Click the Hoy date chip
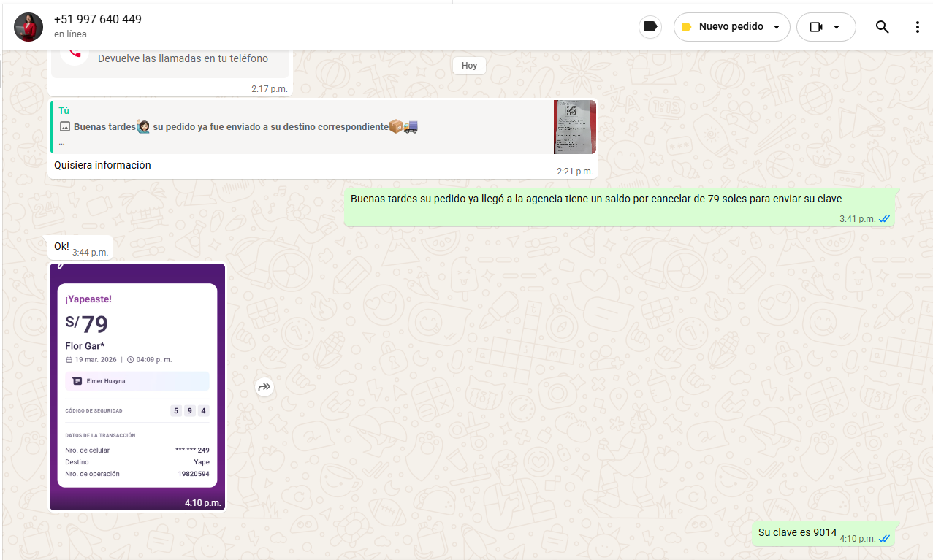 click(469, 66)
